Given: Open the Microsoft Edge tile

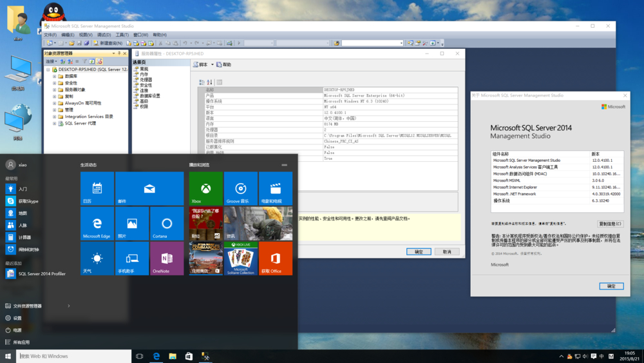Looking at the screenshot, I should (x=97, y=224).
